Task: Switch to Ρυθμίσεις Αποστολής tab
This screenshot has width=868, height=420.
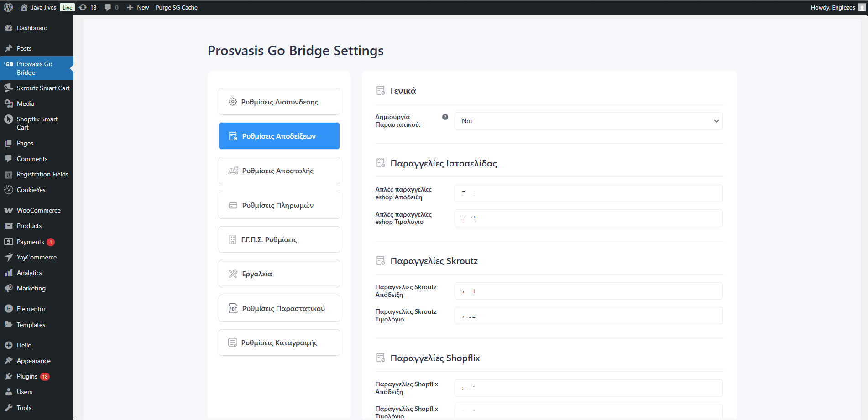Action: coord(279,171)
